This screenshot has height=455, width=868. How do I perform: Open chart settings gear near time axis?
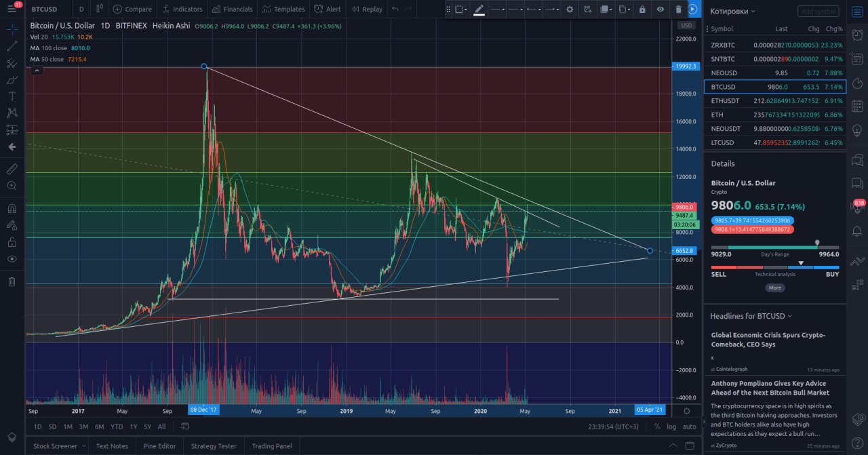coord(687,410)
